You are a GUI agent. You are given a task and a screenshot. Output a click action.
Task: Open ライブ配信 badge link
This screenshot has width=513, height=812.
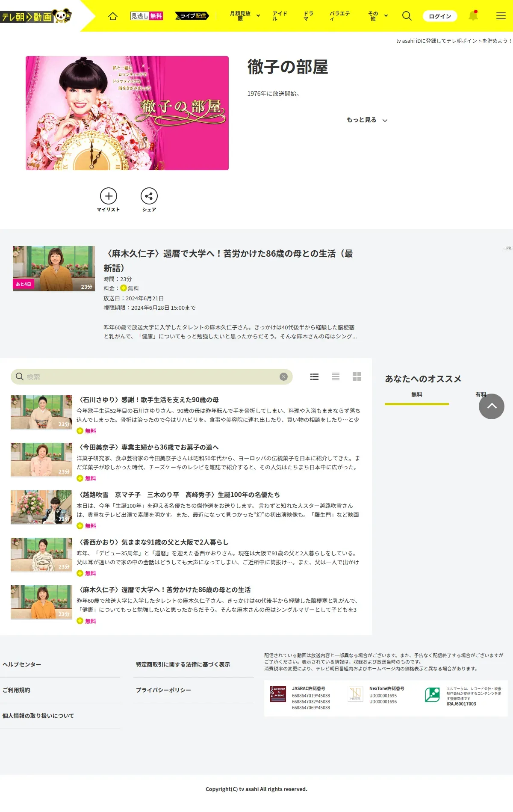[x=192, y=16]
